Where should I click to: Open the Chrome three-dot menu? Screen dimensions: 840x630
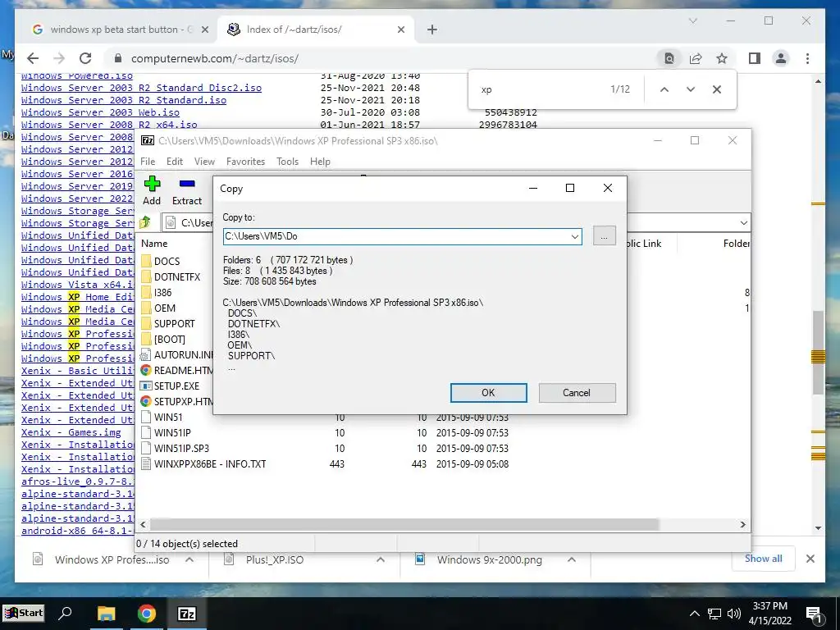pyautogui.click(x=807, y=58)
